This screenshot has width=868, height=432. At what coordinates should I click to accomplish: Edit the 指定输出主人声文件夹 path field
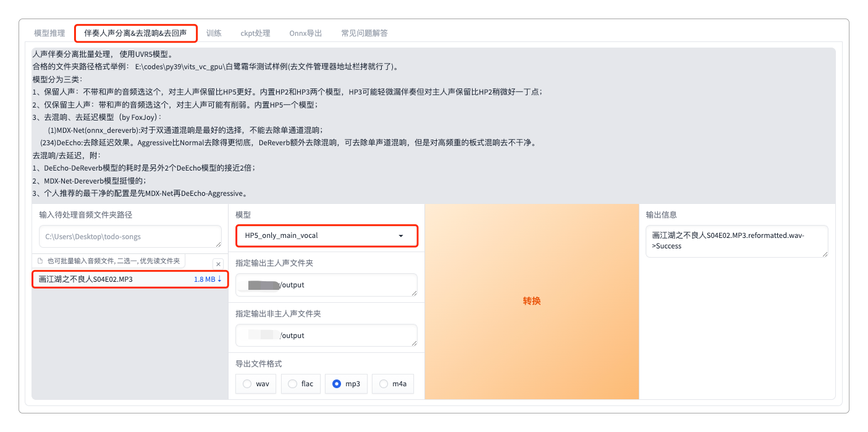(326, 285)
